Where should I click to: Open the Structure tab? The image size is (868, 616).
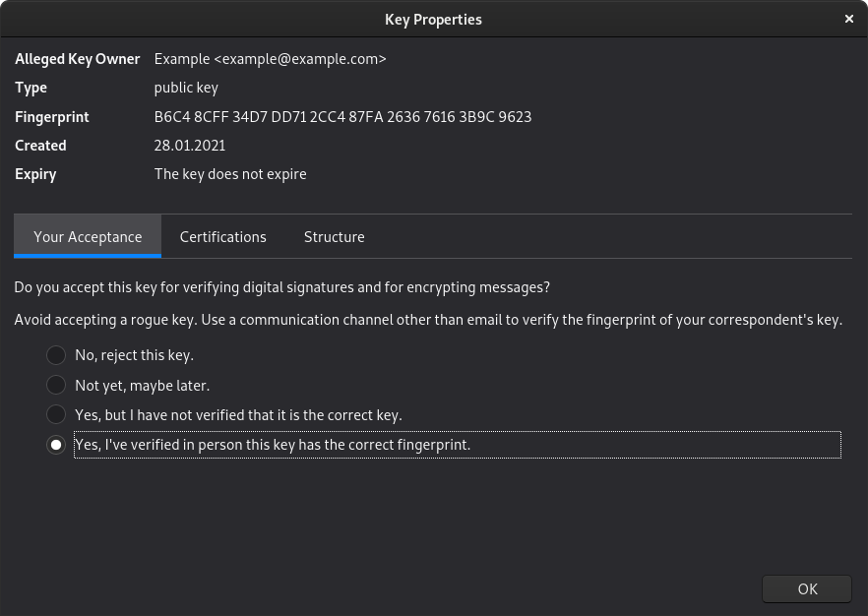[x=335, y=237]
